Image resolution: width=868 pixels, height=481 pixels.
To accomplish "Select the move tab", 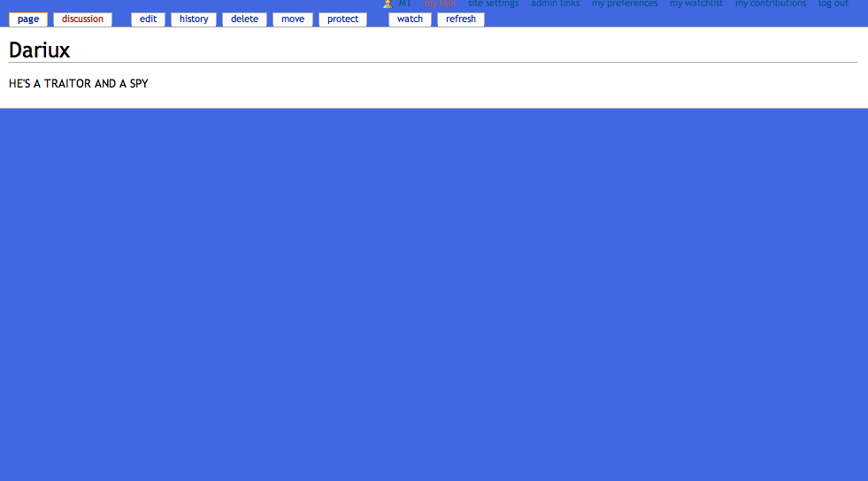I will click(x=293, y=19).
